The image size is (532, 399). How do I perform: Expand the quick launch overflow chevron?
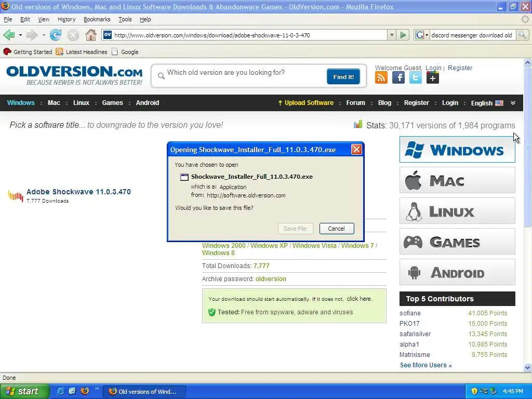point(97,389)
